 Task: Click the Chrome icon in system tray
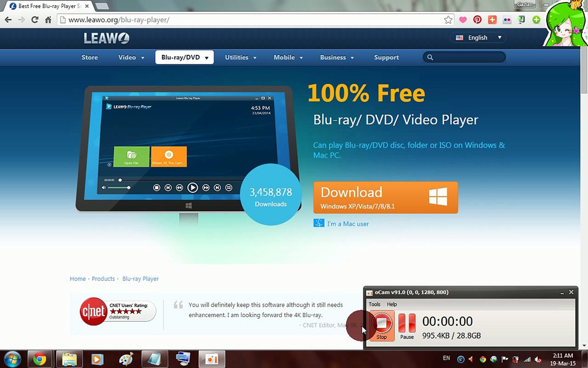click(483, 359)
